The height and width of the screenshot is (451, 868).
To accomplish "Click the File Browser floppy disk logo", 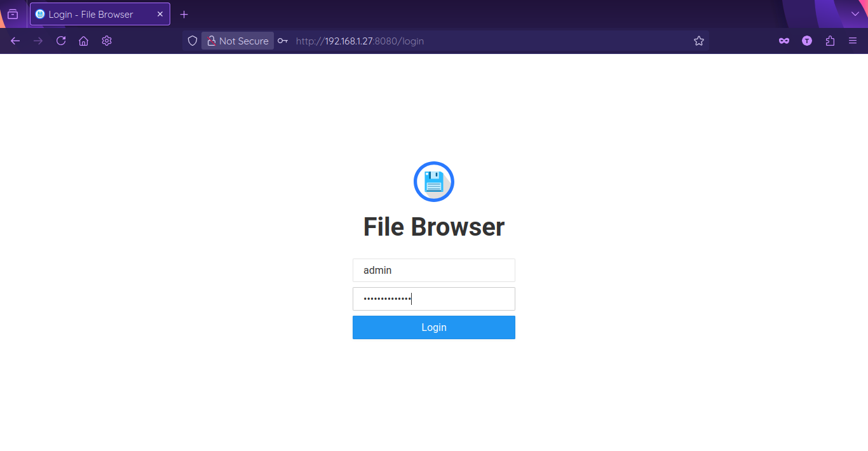I will pyautogui.click(x=433, y=182).
